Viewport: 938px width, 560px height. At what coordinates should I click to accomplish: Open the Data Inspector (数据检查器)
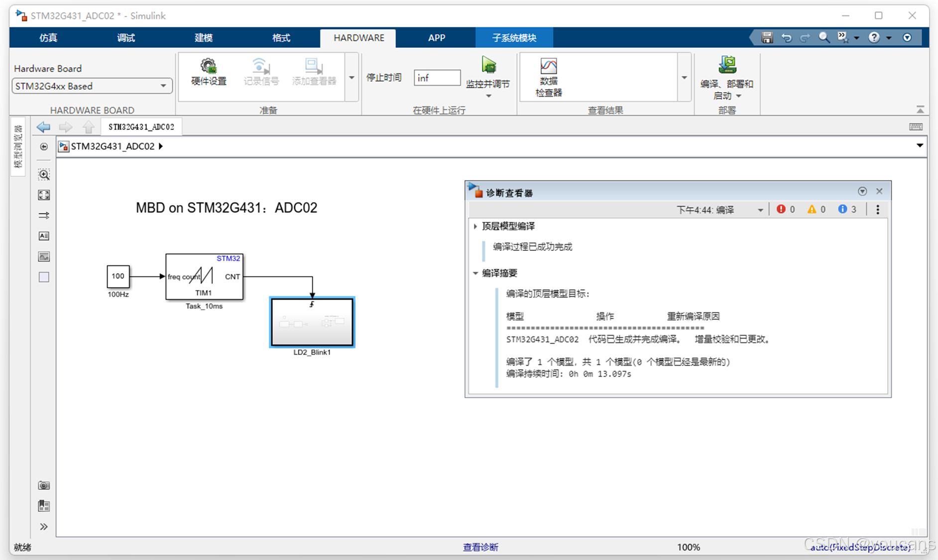(x=549, y=66)
